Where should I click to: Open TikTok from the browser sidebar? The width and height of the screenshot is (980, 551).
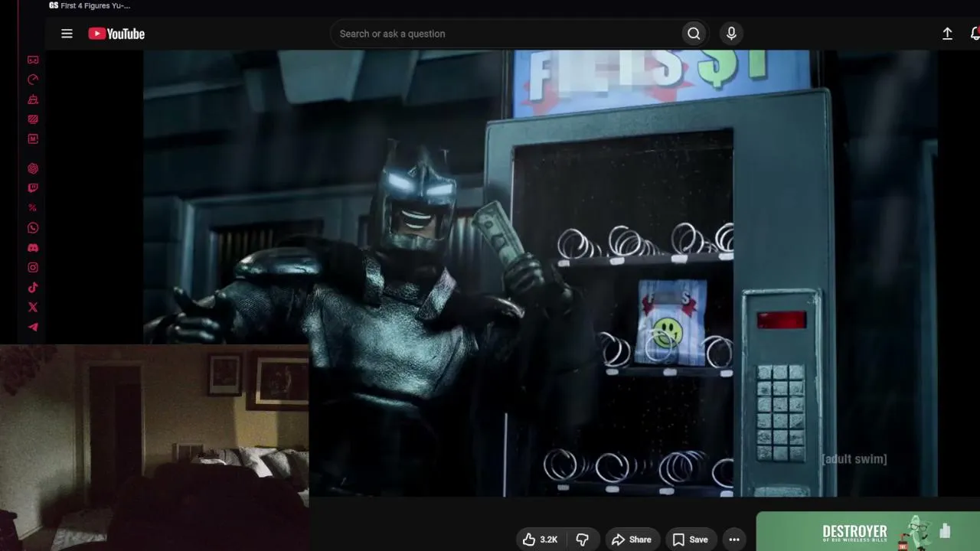click(x=33, y=288)
